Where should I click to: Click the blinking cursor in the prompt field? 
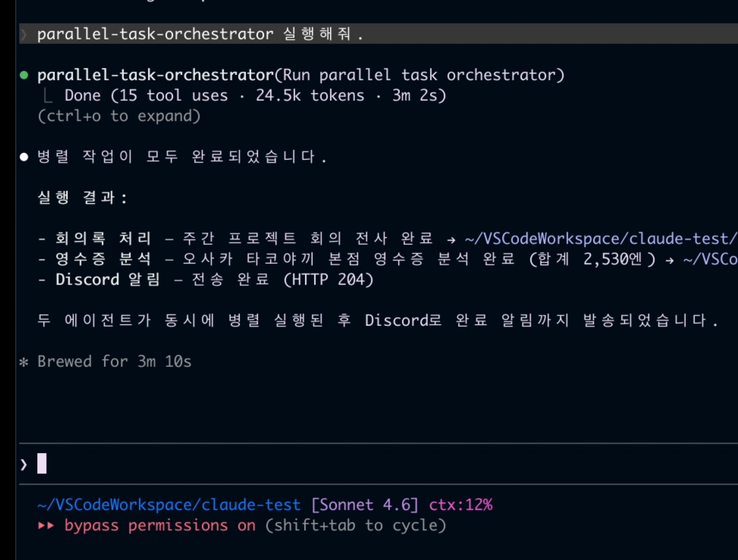point(42,463)
